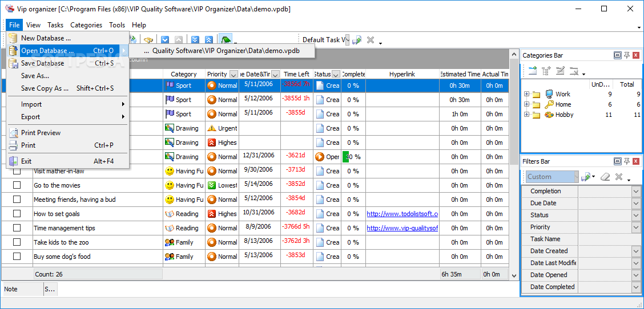This screenshot has width=644, height=309.
Task: Check the box for Meeting friends, having a bud
Action: [x=17, y=200]
